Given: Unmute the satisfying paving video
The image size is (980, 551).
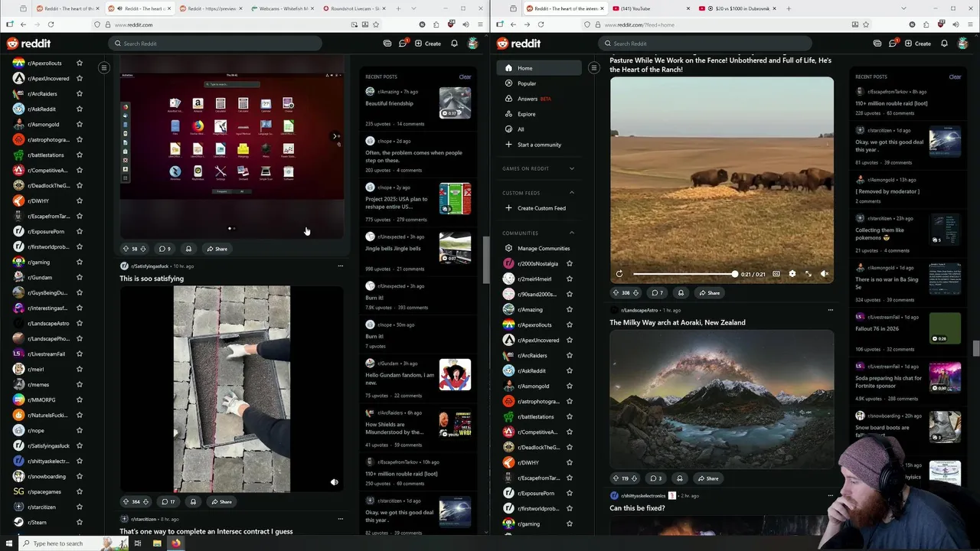Looking at the screenshot, I should [334, 482].
